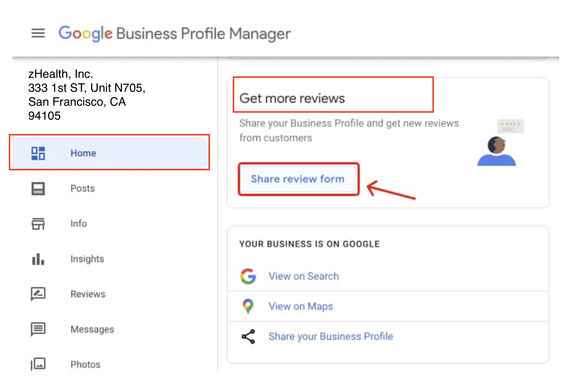Click the Reviews sidebar icon
Screen dimensions: 580x392
[x=38, y=294]
